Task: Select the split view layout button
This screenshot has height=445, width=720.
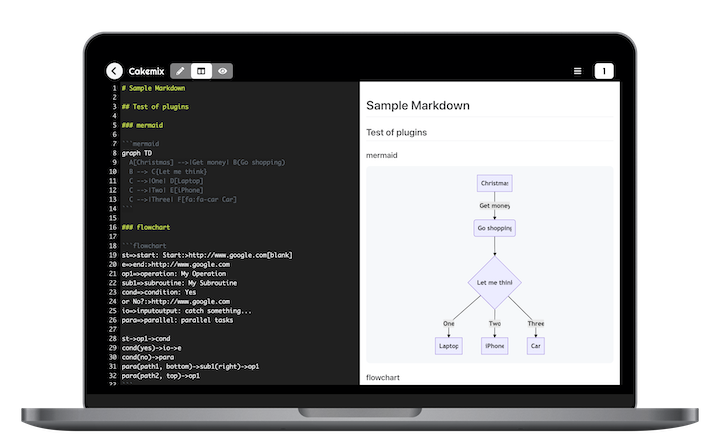Action: coord(201,71)
